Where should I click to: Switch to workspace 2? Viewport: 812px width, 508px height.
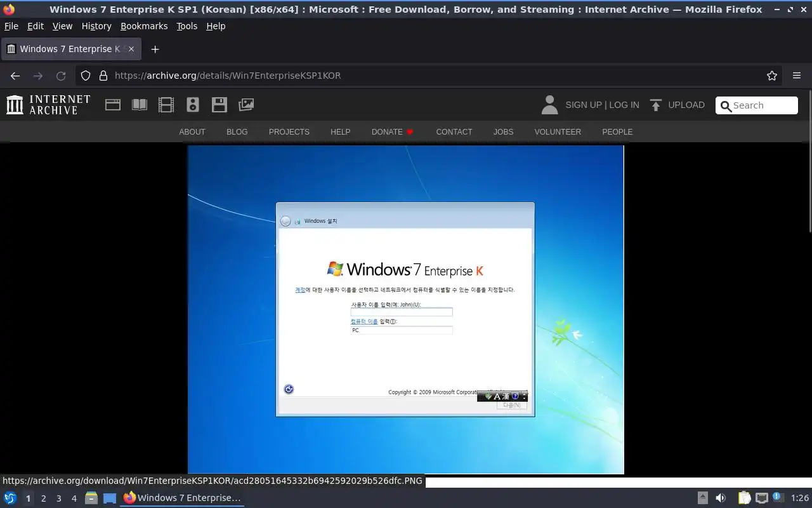point(44,498)
